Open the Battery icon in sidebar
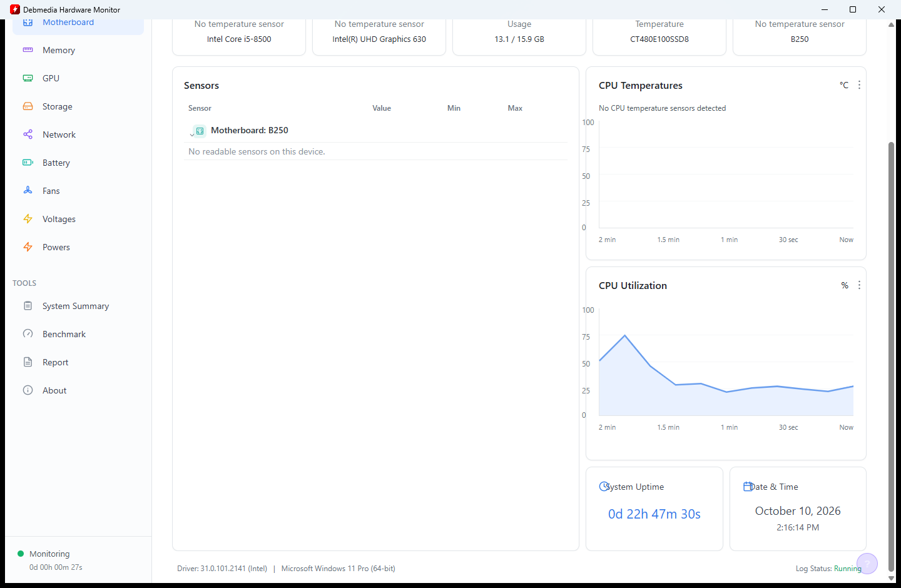Viewport: 901px width, 588px height. [x=28, y=163]
